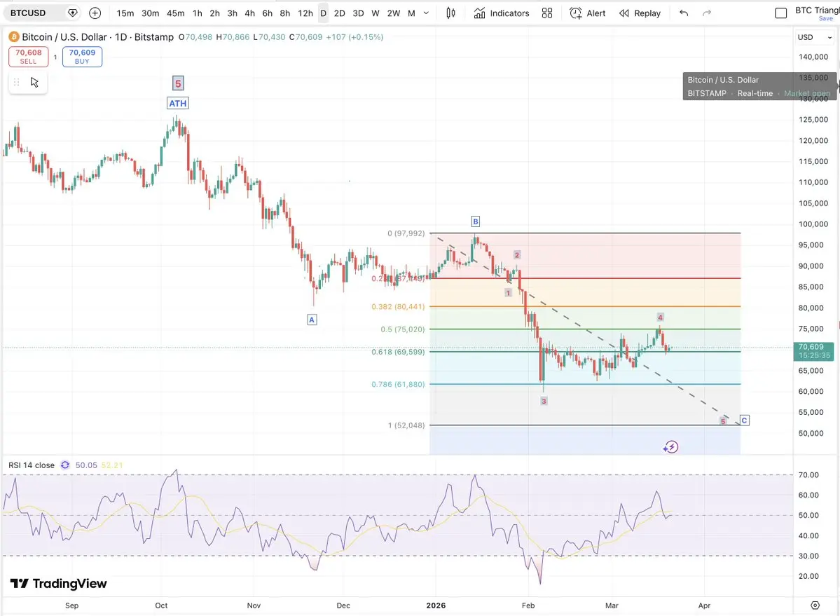Click the current price 70,609 axis label
Viewport: 840px width, 616px height.
(x=813, y=351)
